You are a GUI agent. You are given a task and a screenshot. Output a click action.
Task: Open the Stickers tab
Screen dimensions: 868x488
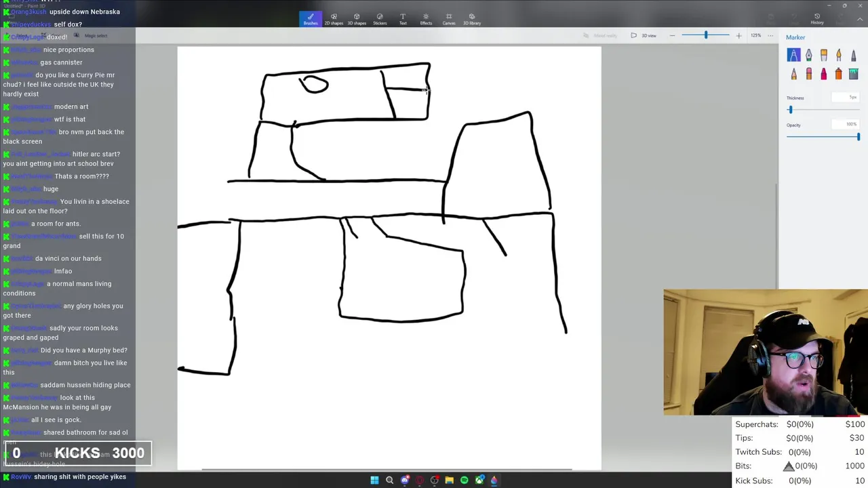[x=380, y=19]
